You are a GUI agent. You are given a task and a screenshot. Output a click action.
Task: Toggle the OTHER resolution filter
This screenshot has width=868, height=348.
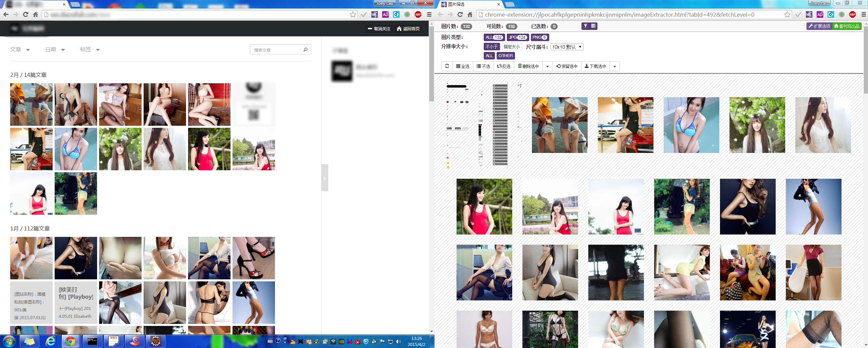[x=506, y=56]
